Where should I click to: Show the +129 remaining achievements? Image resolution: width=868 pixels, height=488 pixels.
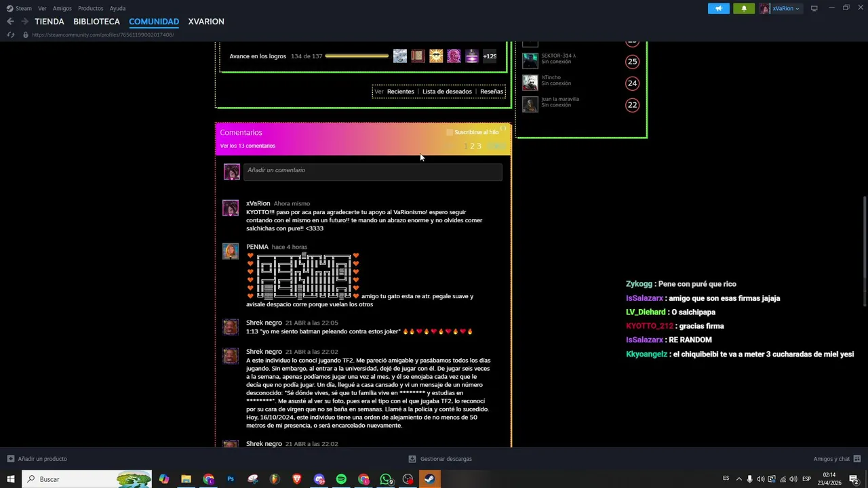pos(490,56)
